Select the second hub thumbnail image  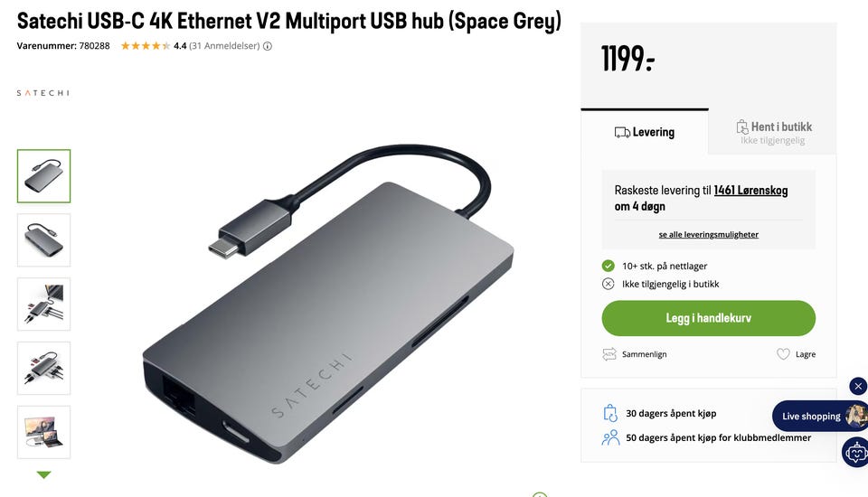[43, 240]
